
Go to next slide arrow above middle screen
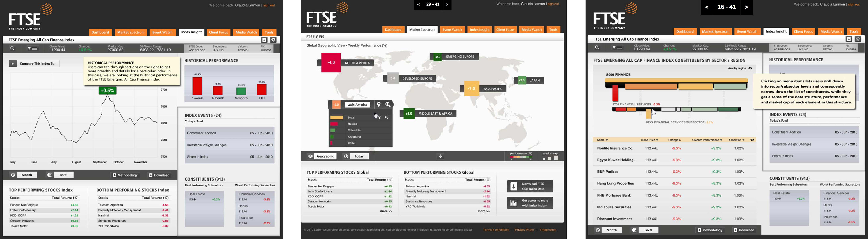(447, 5)
